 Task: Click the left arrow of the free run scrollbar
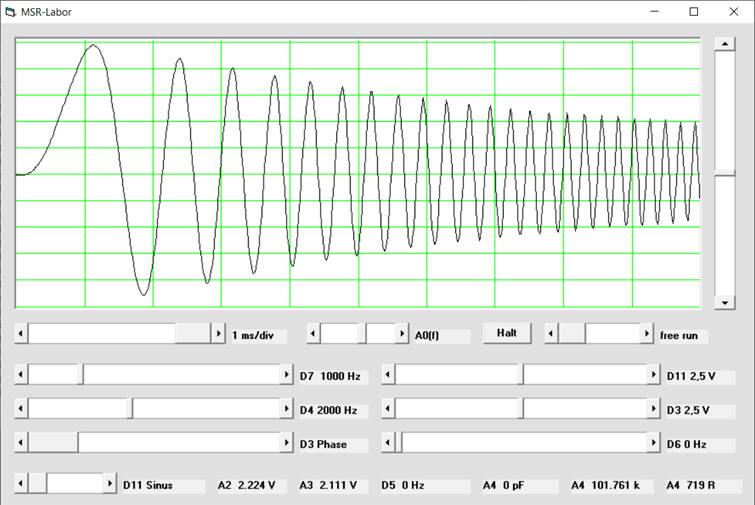(x=551, y=334)
